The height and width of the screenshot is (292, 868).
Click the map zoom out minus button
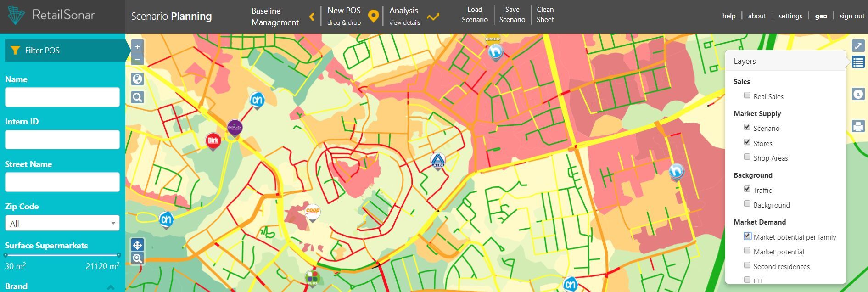pos(137,59)
